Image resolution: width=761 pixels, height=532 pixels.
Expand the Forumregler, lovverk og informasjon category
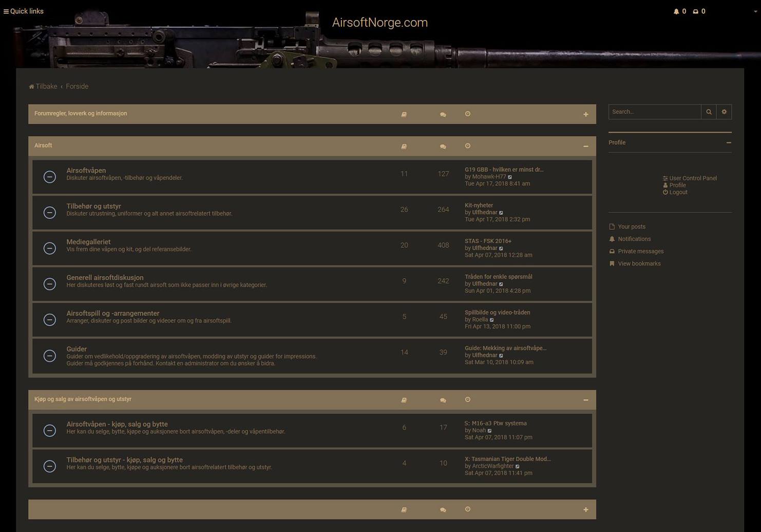coord(586,114)
